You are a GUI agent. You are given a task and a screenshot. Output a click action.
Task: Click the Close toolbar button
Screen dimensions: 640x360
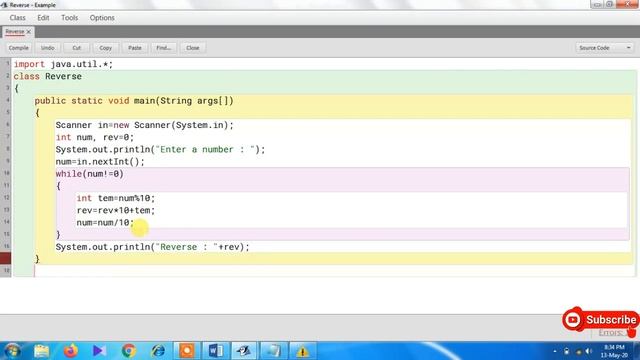tap(193, 48)
